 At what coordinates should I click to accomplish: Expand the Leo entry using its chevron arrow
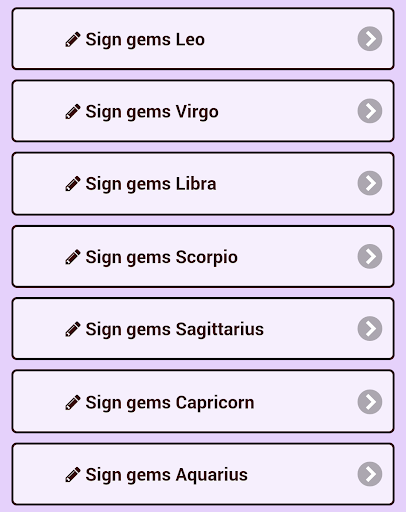[x=370, y=39]
